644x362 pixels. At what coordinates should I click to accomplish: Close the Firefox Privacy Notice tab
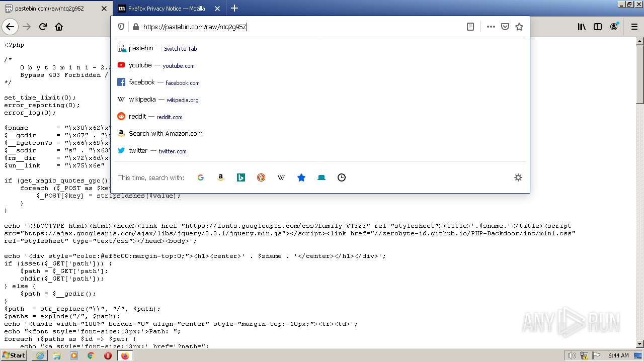(217, 9)
